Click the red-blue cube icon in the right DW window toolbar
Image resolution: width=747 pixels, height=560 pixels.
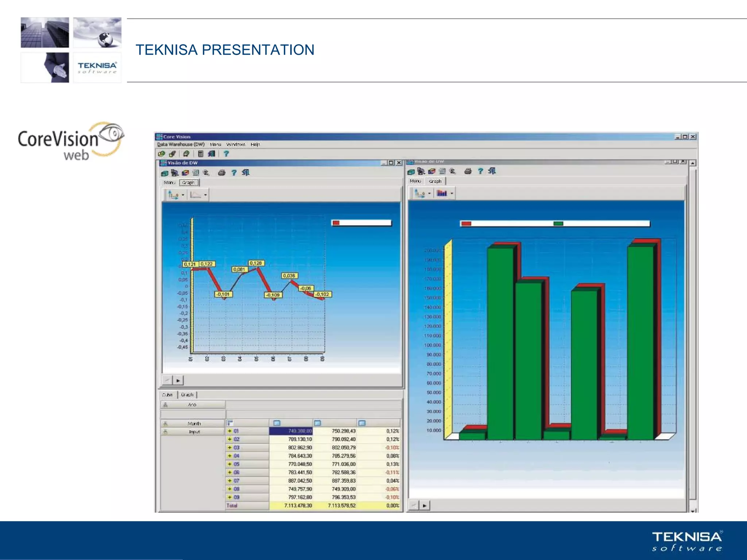pyautogui.click(x=432, y=171)
